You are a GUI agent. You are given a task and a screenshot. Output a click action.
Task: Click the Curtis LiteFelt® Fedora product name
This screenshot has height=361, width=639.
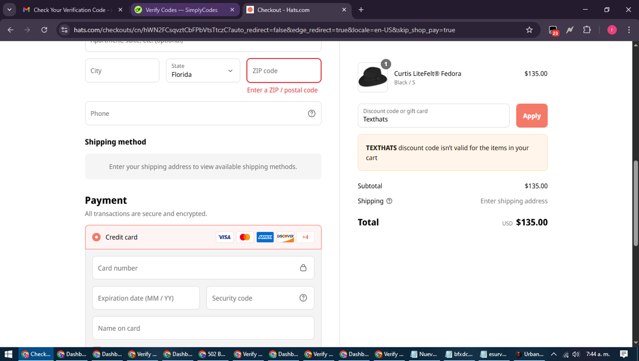(427, 73)
